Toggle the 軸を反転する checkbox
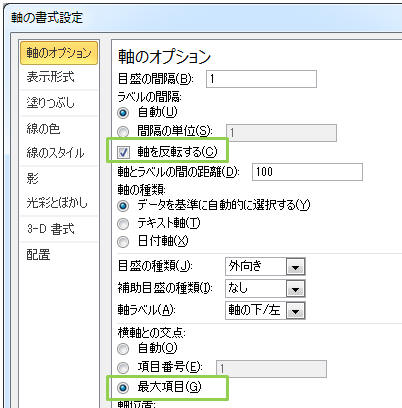The image size is (402, 408). point(123,153)
